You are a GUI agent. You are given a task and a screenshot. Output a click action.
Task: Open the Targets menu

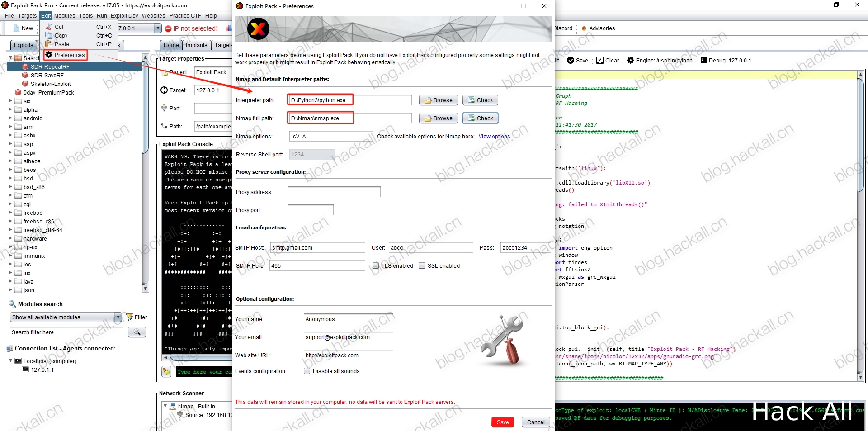[27, 15]
